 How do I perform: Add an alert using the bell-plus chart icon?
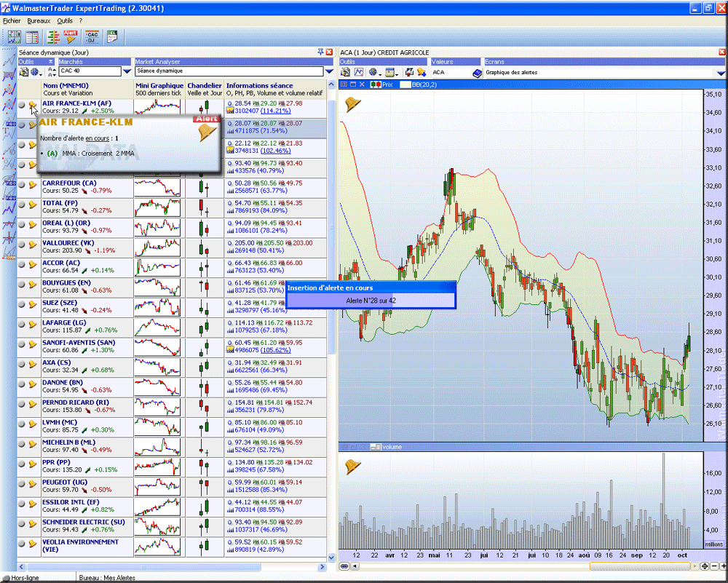click(x=422, y=72)
